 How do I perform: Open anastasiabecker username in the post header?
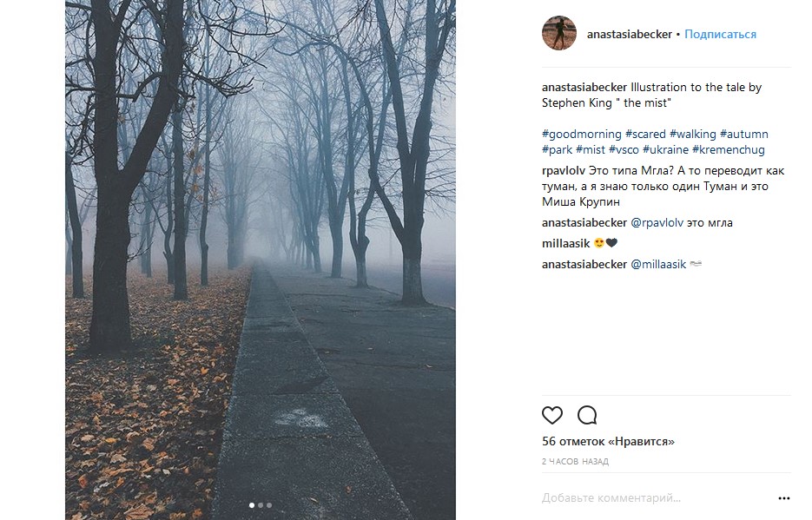(x=630, y=35)
